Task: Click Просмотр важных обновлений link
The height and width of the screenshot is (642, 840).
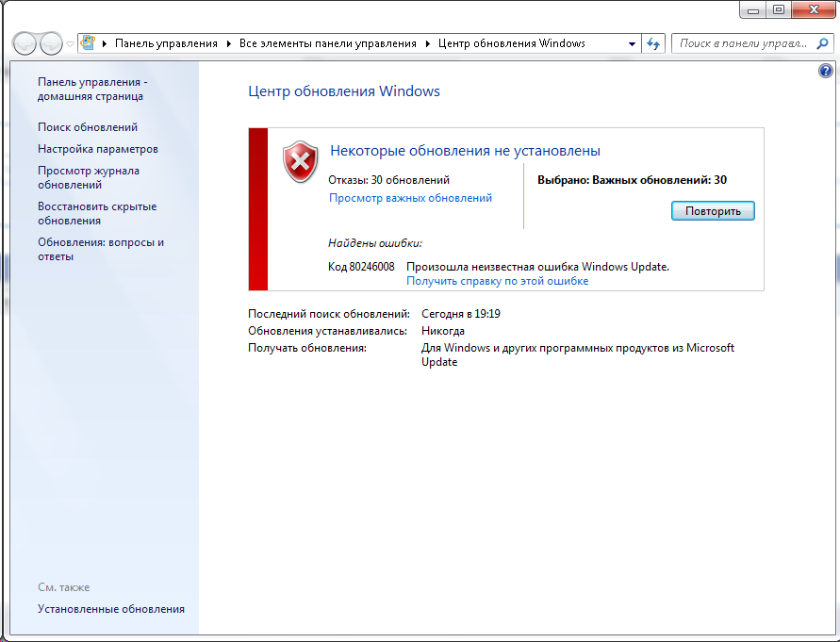Action: click(x=410, y=198)
